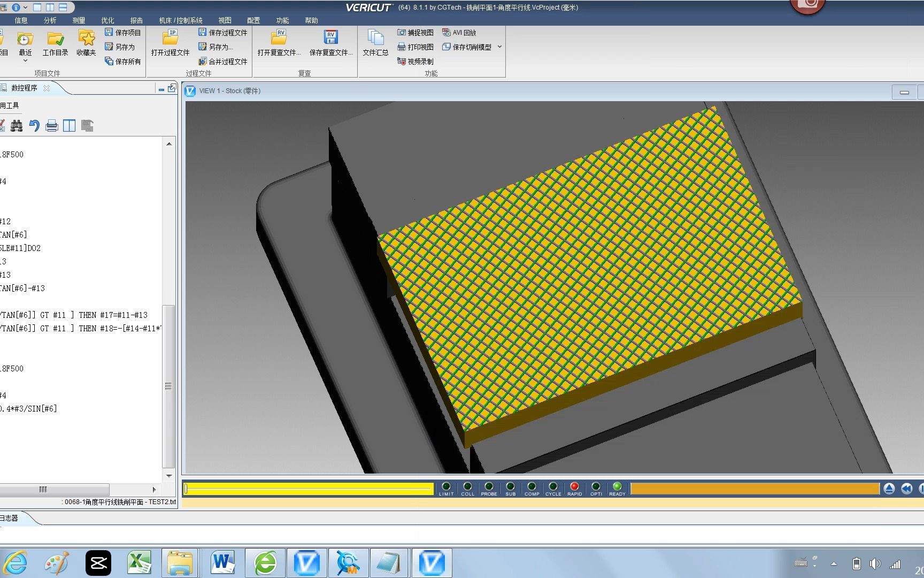Open 文件汇总 file summary
Screen dimensions: 924x578
[375, 44]
